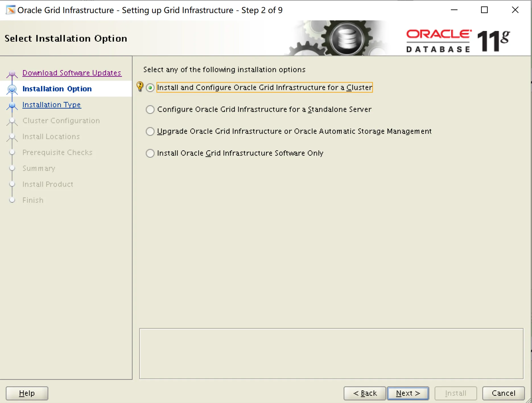Click the Oracle installer icon in title bar
Image resolution: width=532 pixels, height=403 pixels.
(x=10, y=10)
